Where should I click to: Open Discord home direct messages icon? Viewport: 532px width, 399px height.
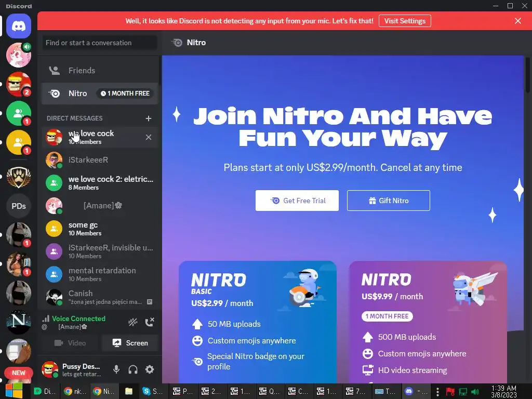point(19,26)
